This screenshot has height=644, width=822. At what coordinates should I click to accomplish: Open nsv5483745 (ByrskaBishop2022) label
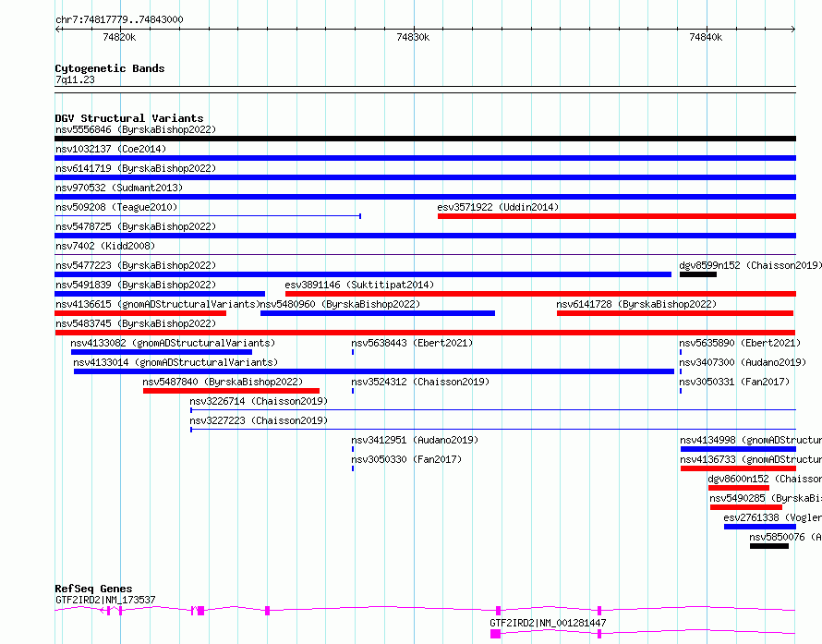click(136, 323)
